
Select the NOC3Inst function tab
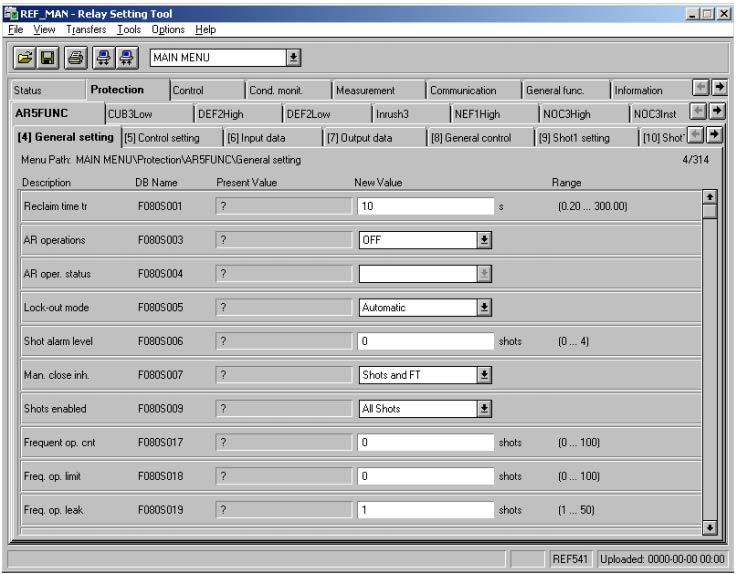click(659, 114)
